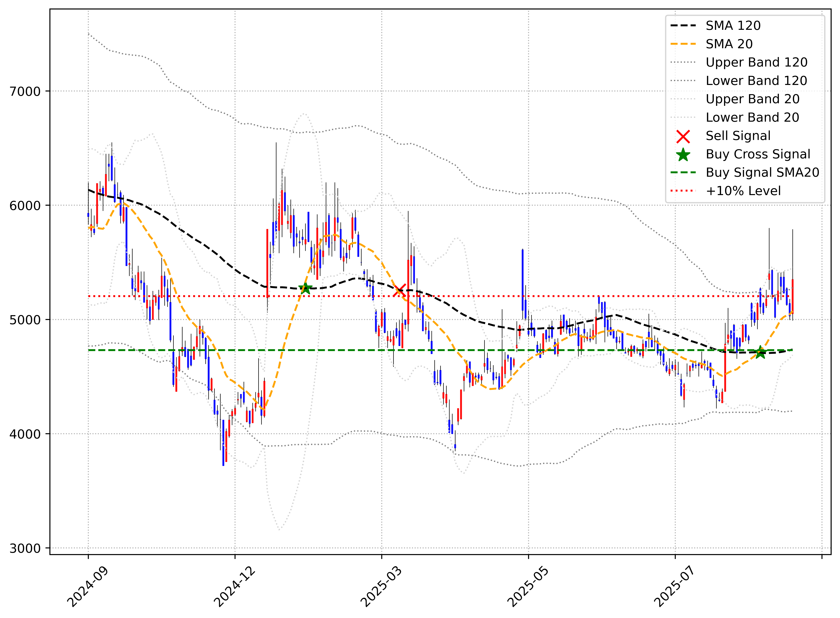Click the green star near January 2025
The width and height of the screenshot is (840, 618).
pyautogui.click(x=306, y=288)
